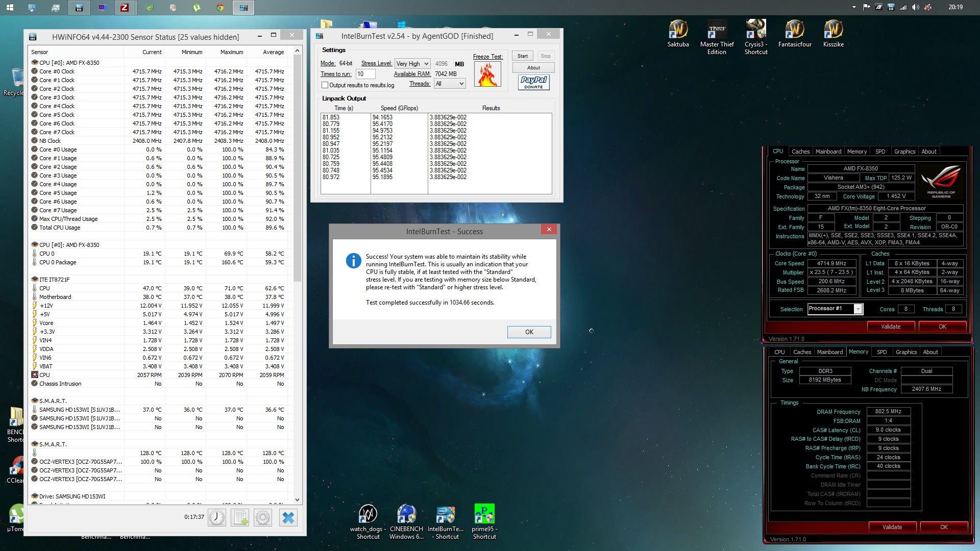Click the HWiNFO scroll down arrow
The image size is (980, 551).
coord(298,500)
